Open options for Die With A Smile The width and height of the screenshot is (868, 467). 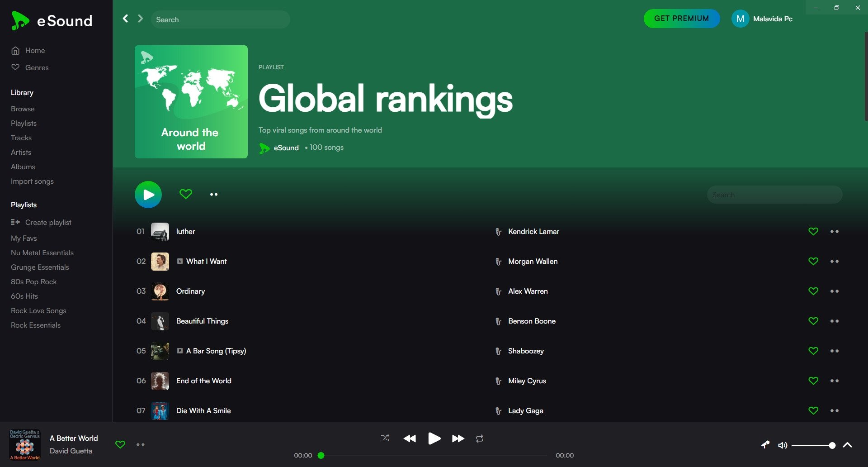tap(835, 410)
